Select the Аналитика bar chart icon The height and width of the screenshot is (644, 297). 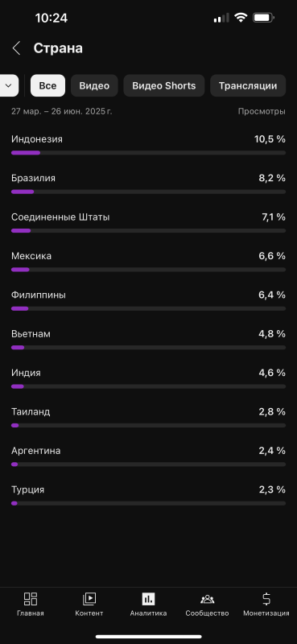coord(148,599)
